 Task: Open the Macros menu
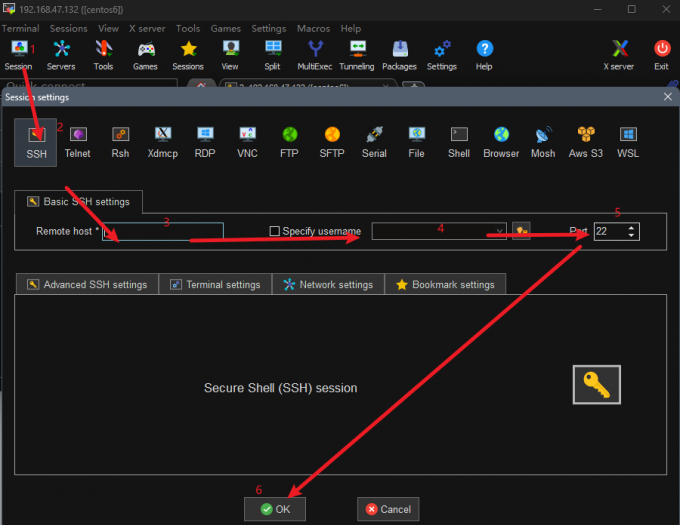click(x=314, y=29)
